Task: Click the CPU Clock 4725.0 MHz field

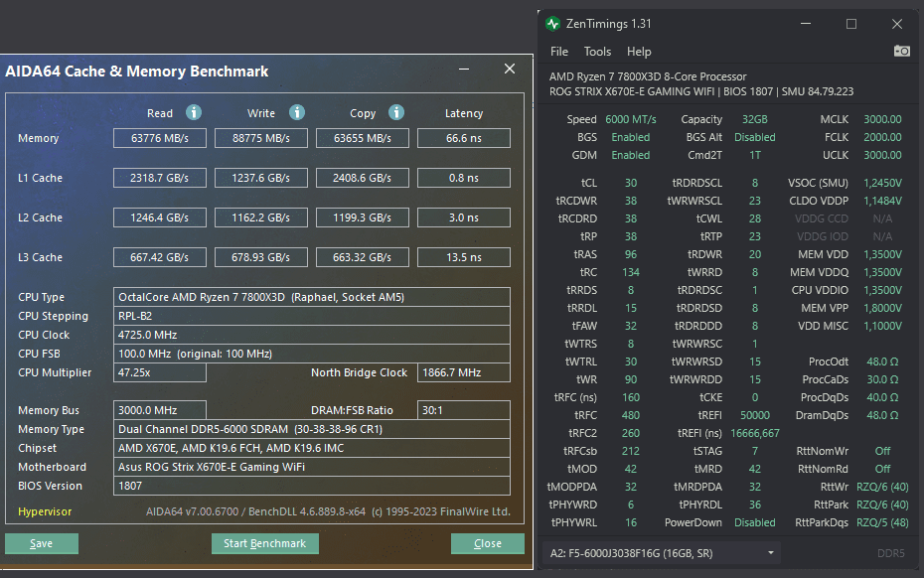Action: pyautogui.click(x=312, y=335)
